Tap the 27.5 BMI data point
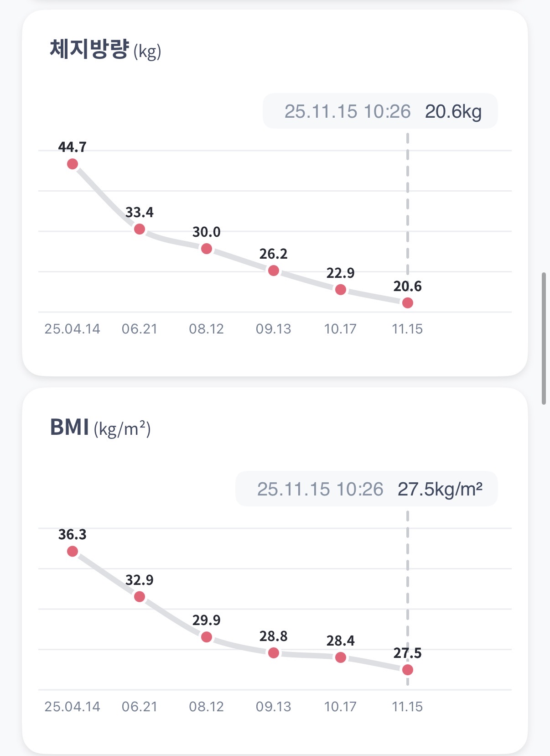Viewport: 550px width, 756px height. pyautogui.click(x=408, y=670)
